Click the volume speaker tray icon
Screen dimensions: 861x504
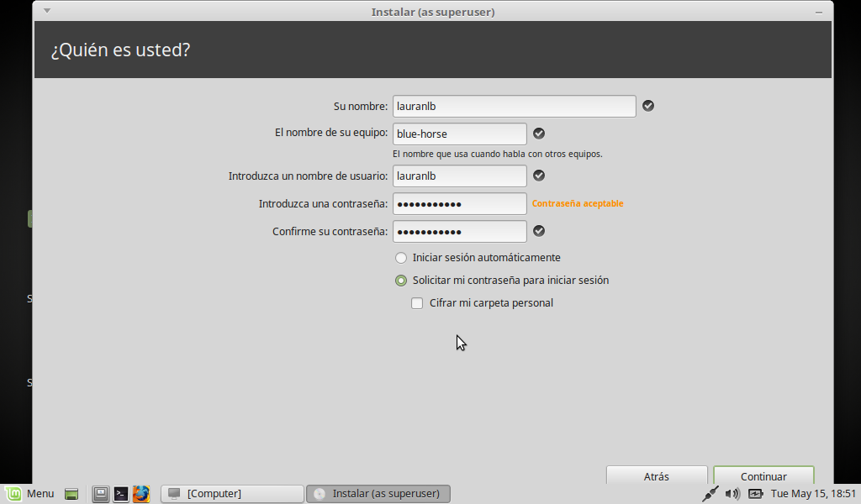click(732, 494)
